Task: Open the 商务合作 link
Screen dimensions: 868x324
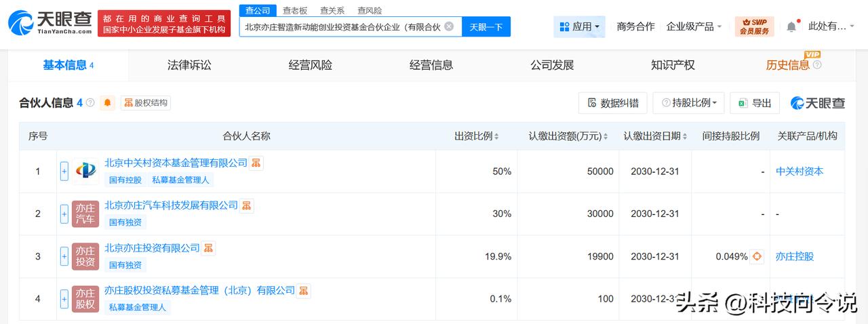Action: (635, 26)
